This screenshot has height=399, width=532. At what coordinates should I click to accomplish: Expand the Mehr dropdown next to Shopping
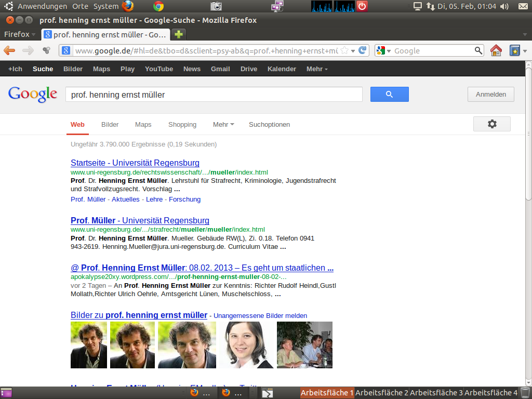point(223,125)
